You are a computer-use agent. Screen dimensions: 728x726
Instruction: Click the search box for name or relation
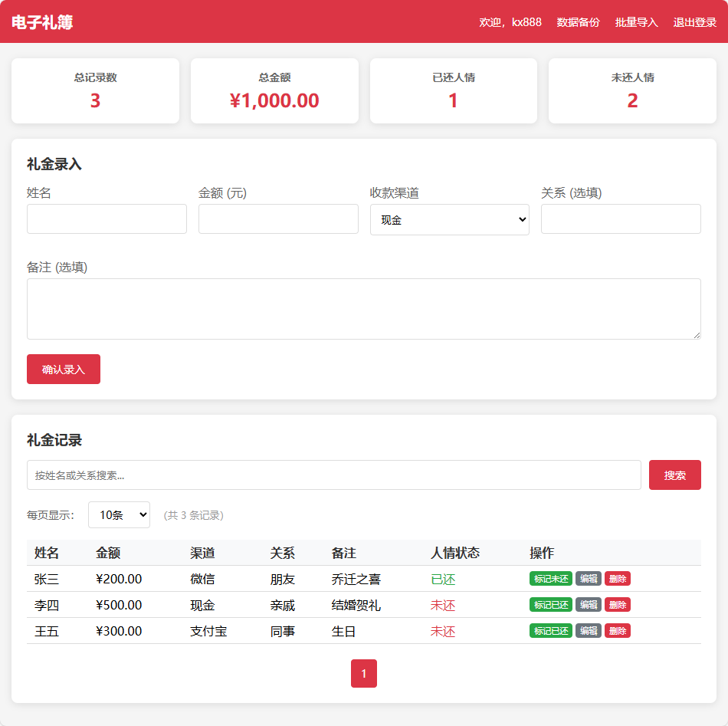333,475
